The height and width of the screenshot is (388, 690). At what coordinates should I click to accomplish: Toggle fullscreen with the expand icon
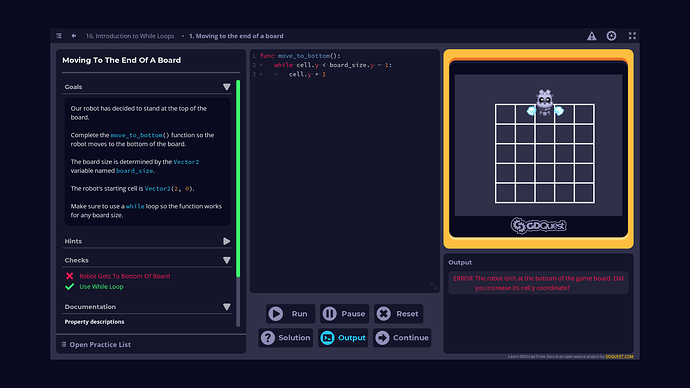pyautogui.click(x=632, y=36)
